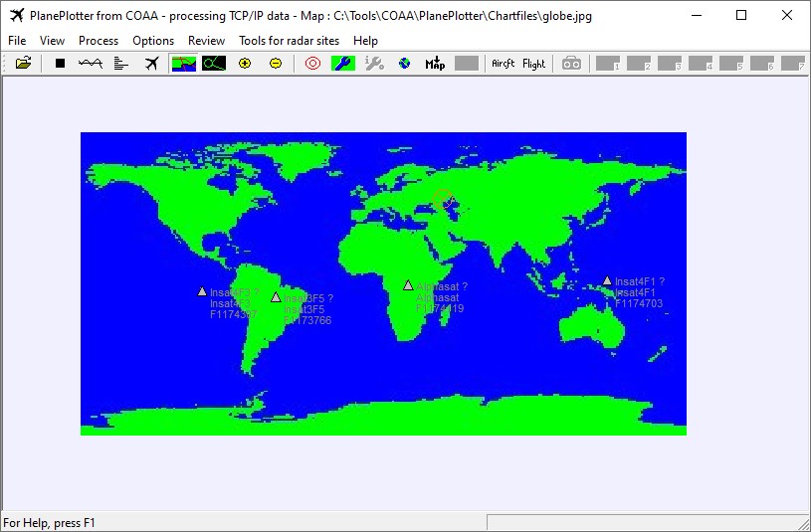Click the Map download icon

[435, 64]
